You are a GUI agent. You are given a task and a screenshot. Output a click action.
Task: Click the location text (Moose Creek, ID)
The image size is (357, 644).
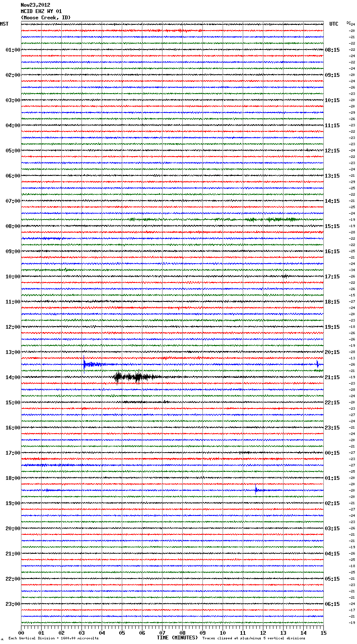(46, 18)
